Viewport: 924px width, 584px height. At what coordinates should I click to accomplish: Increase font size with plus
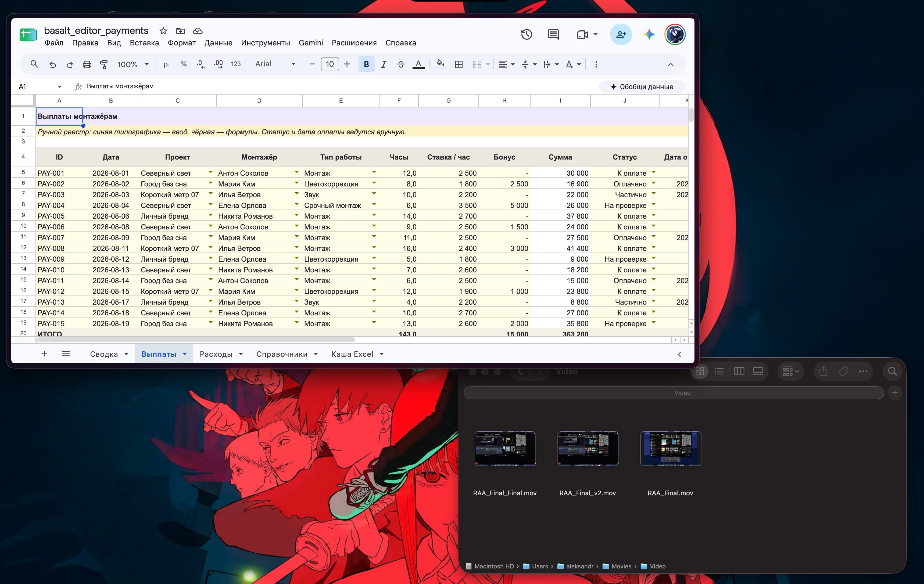347,64
